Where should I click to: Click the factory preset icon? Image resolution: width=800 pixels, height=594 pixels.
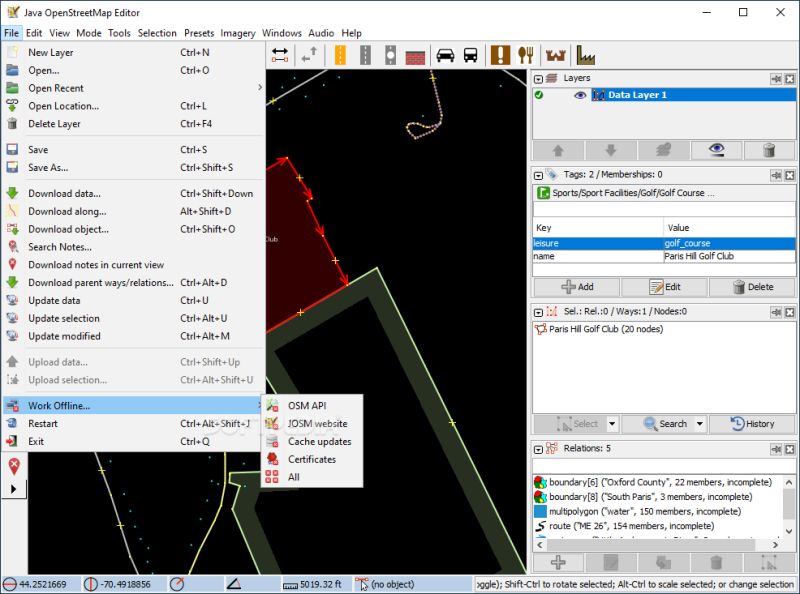pos(584,55)
